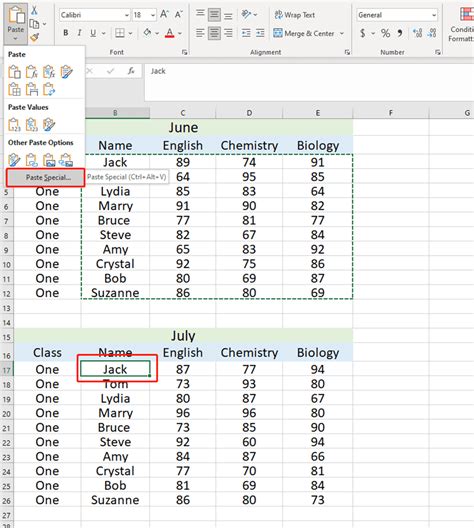
Task: Apply Percent Style formatting
Action: point(385,33)
